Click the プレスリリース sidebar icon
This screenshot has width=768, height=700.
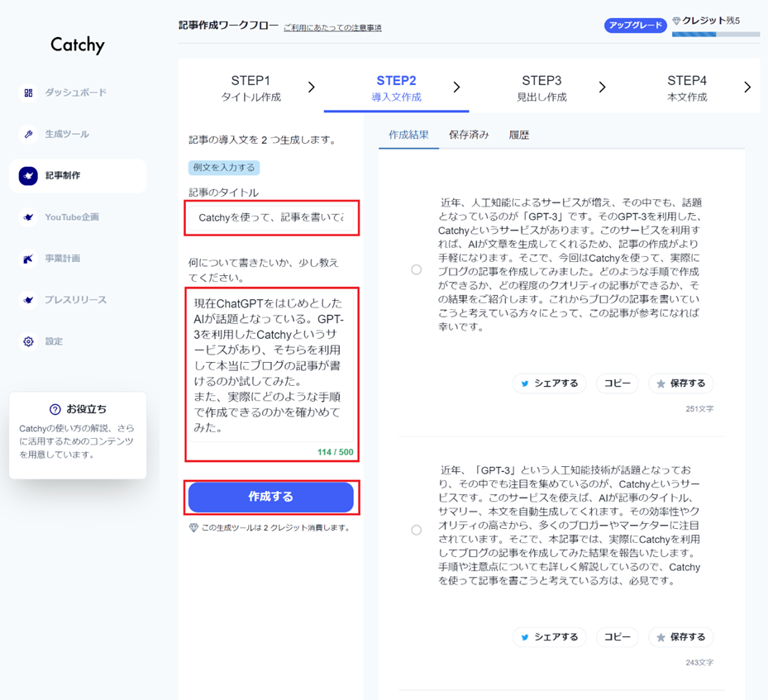click(28, 299)
